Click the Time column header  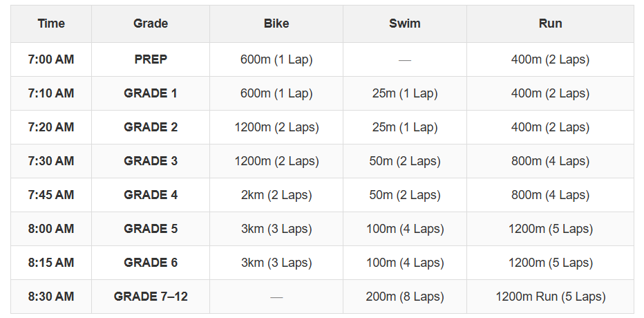(x=51, y=24)
